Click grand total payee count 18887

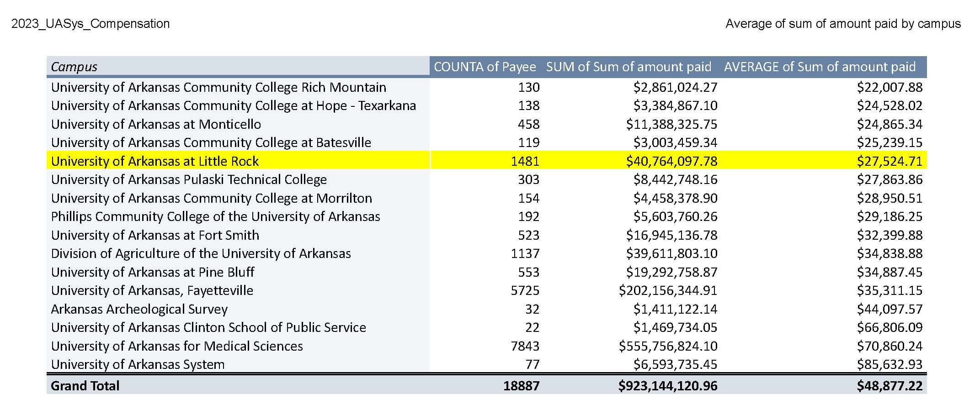[x=522, y=386]
